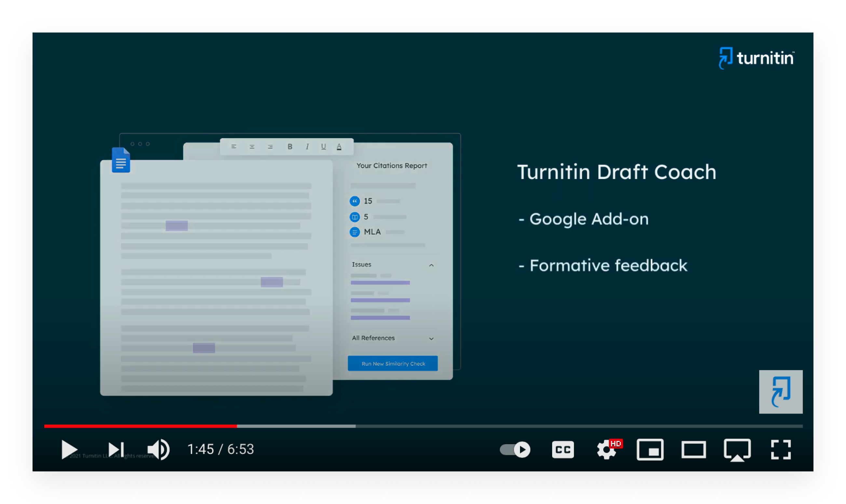Enter full screen mode

[x=780, y=449]
